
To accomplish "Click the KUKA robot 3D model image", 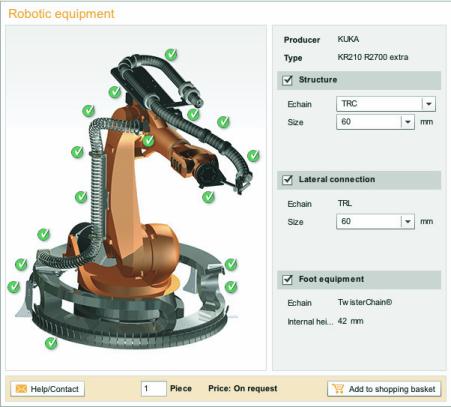I will tap(133, 200).
